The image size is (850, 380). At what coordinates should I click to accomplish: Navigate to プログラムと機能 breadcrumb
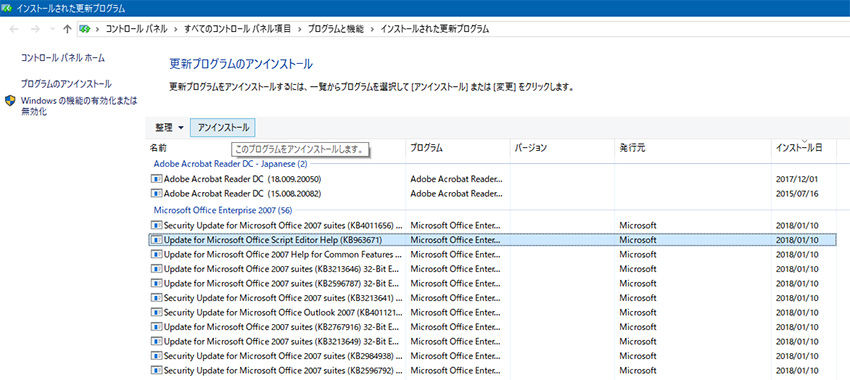(x=336, y=29)
